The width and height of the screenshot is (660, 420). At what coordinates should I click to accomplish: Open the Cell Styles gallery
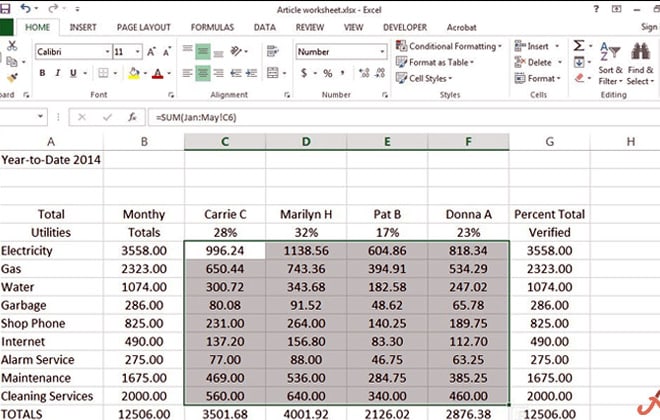click(424, 78)
